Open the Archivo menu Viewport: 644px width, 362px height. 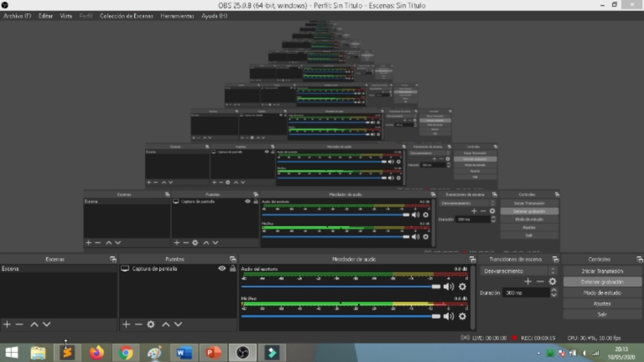point(17,16)
